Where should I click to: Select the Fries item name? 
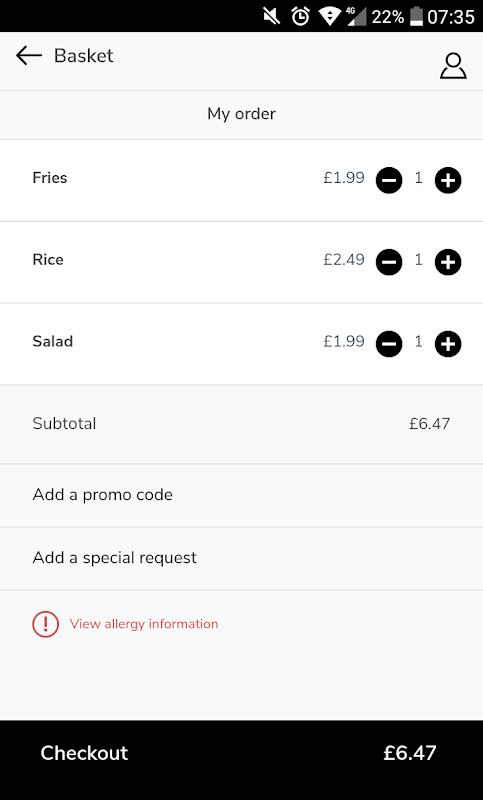pyautogui.click(x=49, y=178)
